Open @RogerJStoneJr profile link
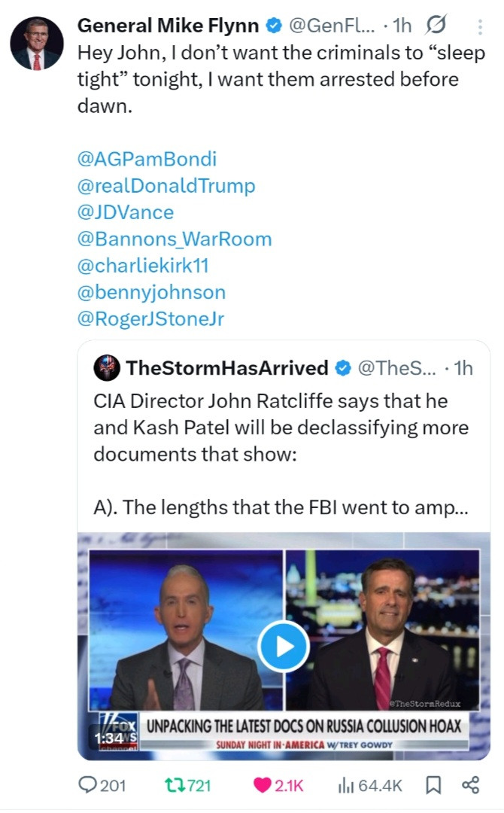504x813 pixels. [151, 318]
